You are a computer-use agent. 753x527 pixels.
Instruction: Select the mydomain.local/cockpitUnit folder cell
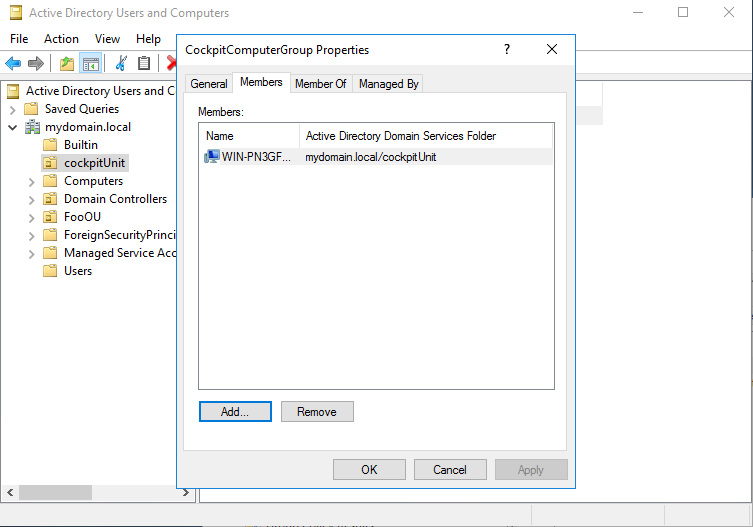(371, 157)
